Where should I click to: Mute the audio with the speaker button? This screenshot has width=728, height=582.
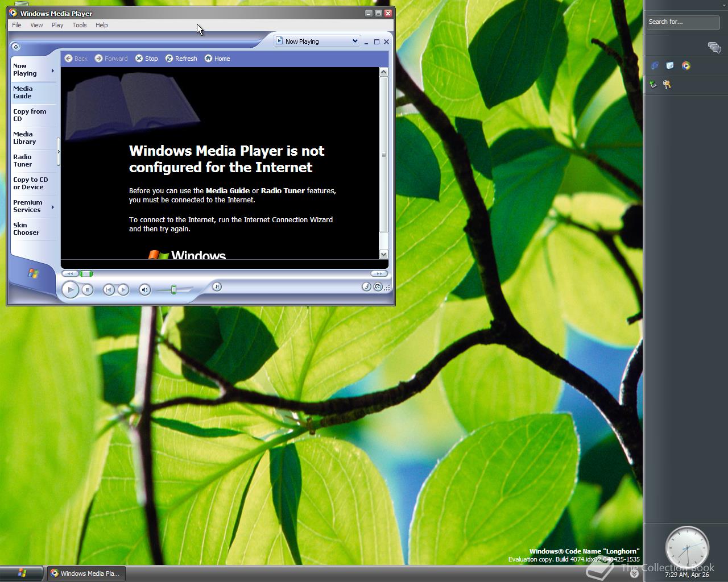click(145, 290)
